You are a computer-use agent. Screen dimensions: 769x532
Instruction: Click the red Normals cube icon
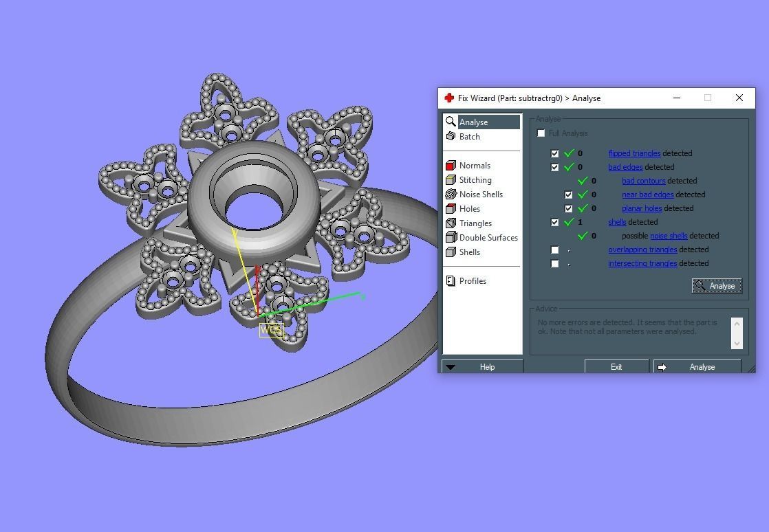[x=451, y=165]
